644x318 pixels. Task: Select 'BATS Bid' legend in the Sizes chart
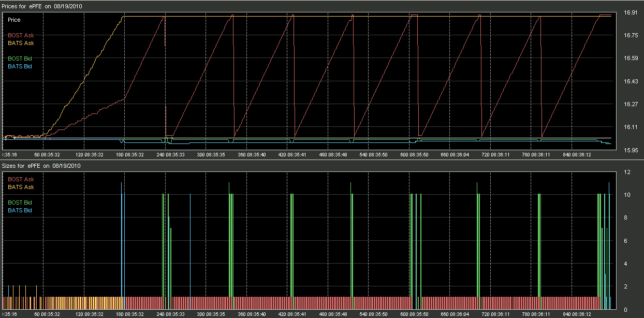20,210
